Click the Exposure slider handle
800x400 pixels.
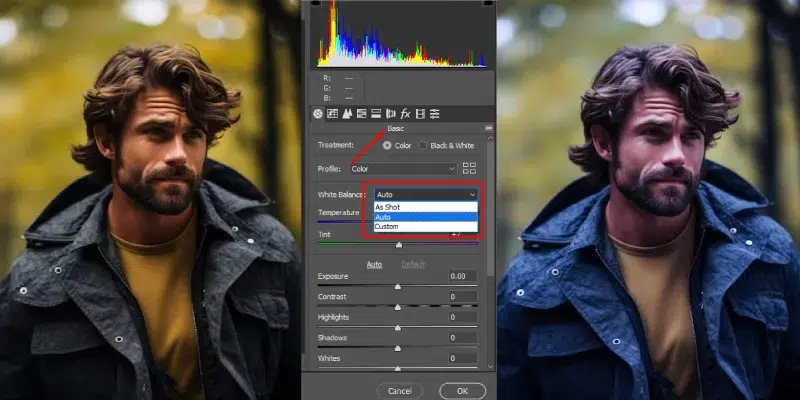click(397, 287)
